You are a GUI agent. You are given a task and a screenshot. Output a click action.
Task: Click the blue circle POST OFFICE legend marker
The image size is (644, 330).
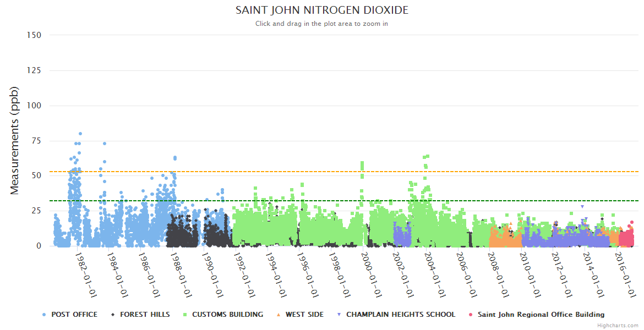pyautogui.click(x=44, y=315)
